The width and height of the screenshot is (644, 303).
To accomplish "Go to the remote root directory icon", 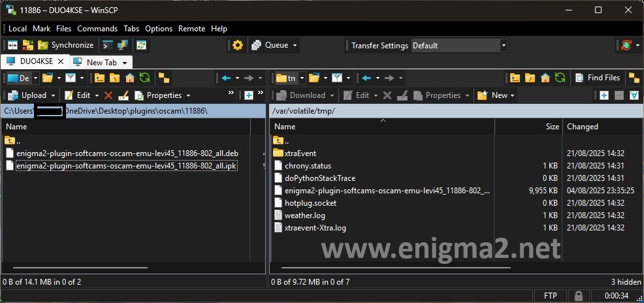I will point(530,78).
